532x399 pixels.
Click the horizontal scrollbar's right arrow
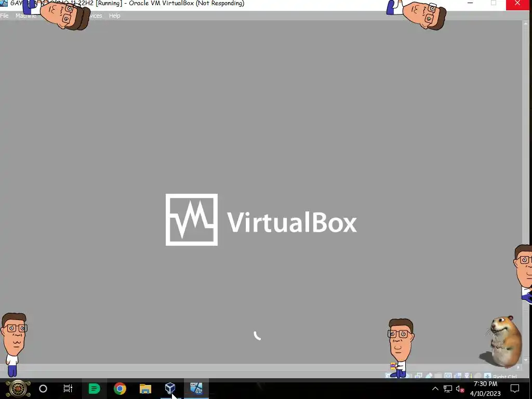tap(518, 367)
